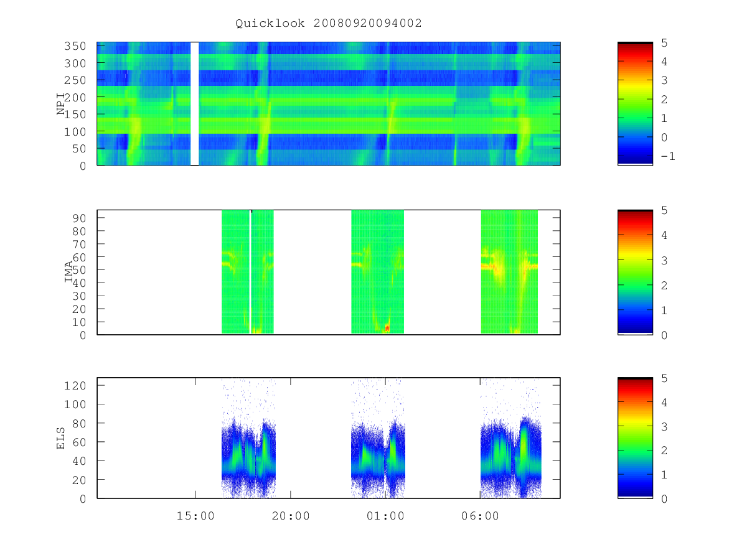The width and height of the screenshot is (747, 560).
Task: Click the -1 label on NPI colorbar
Action: 667,156
